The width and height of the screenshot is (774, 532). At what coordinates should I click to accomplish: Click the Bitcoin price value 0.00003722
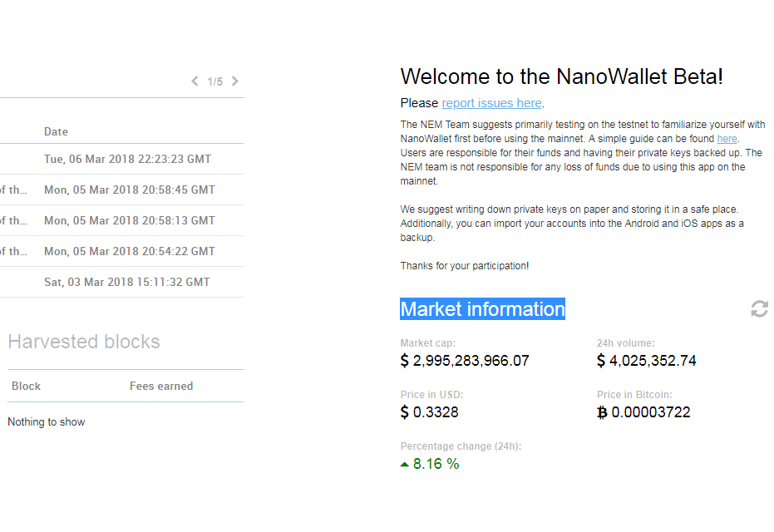tap(643, 412)
